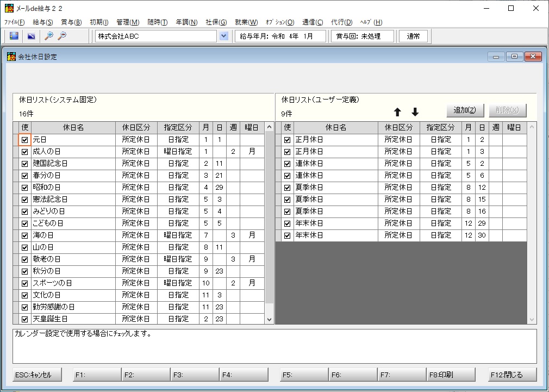Click the first magnifier toolbar icon

click(x=49, y=36)
